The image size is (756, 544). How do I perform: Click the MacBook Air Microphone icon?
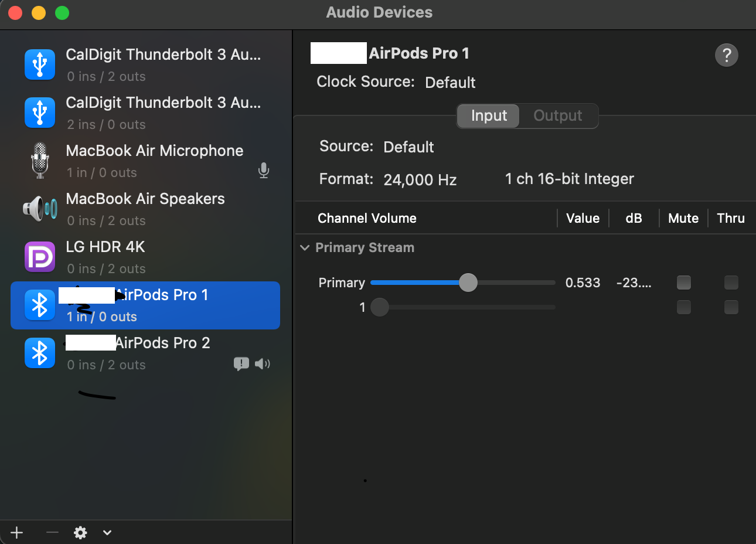40,161
